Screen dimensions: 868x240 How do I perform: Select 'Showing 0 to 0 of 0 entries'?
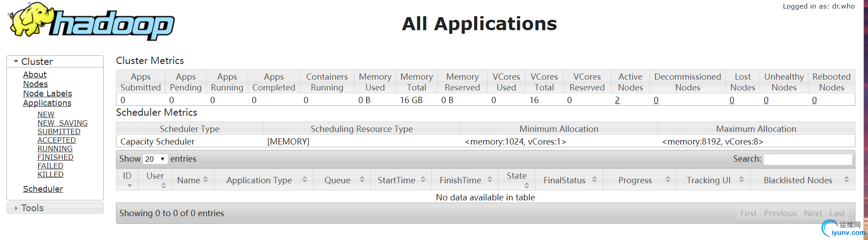[171, 213]
